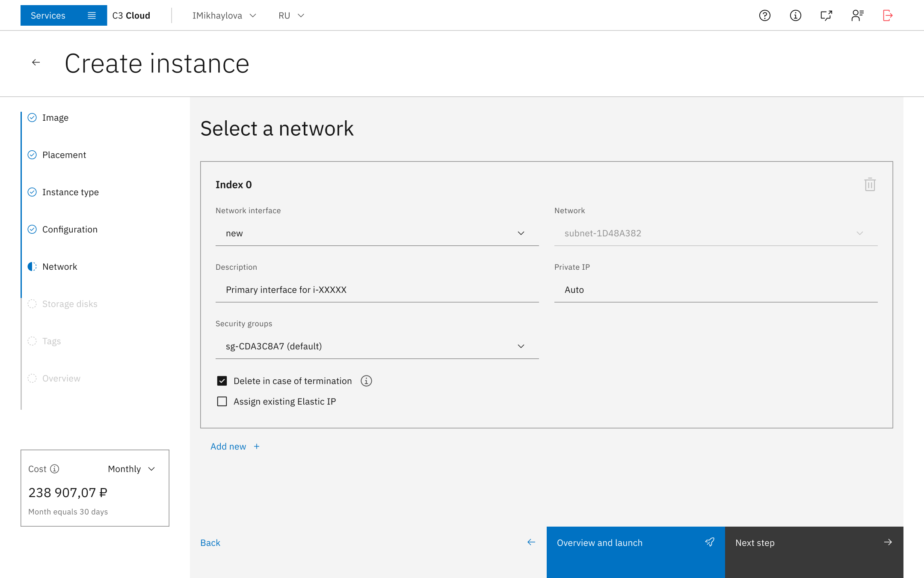Click the red logout icon

(888, 15)
